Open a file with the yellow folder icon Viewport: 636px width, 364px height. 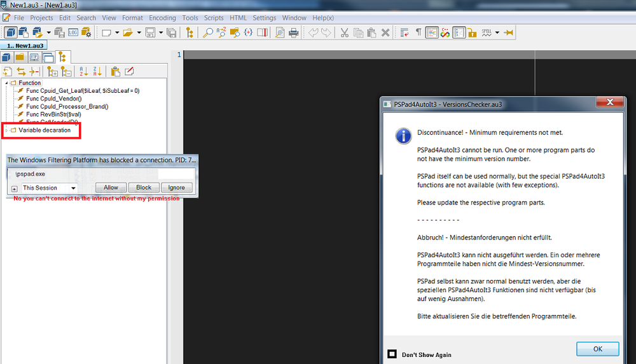click(128, 33)
